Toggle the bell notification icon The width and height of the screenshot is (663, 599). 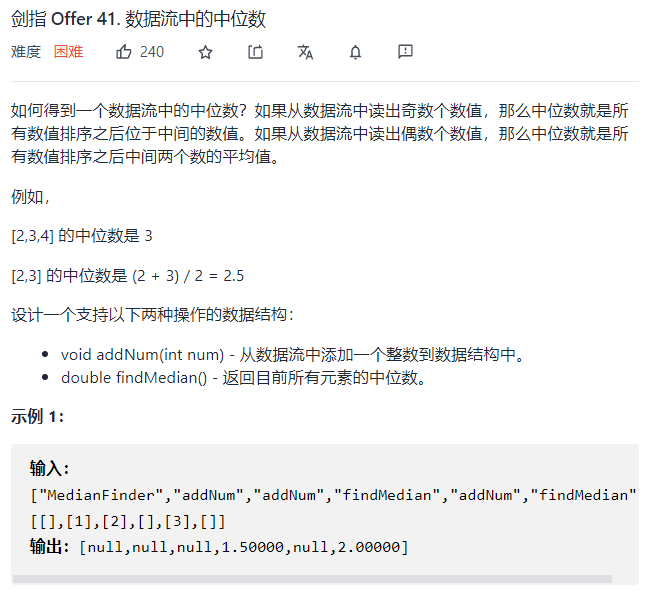[x=355, y=52]
